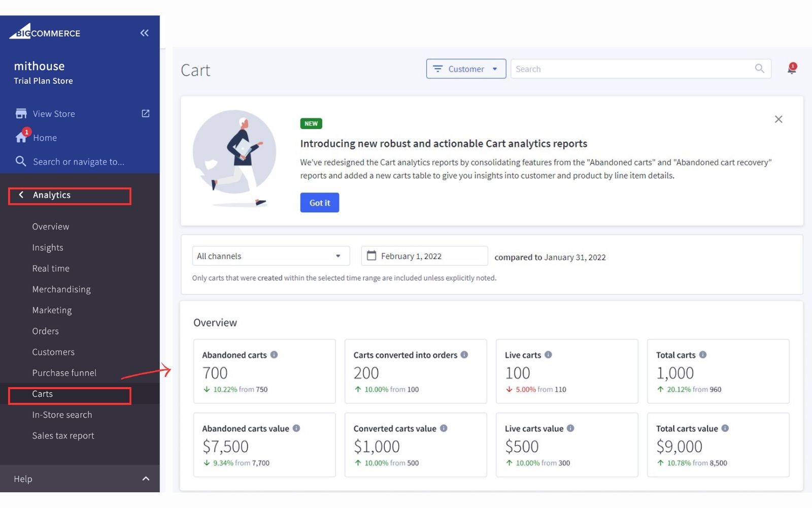Select In-Store search in sidebar

(x=62, y=415)
